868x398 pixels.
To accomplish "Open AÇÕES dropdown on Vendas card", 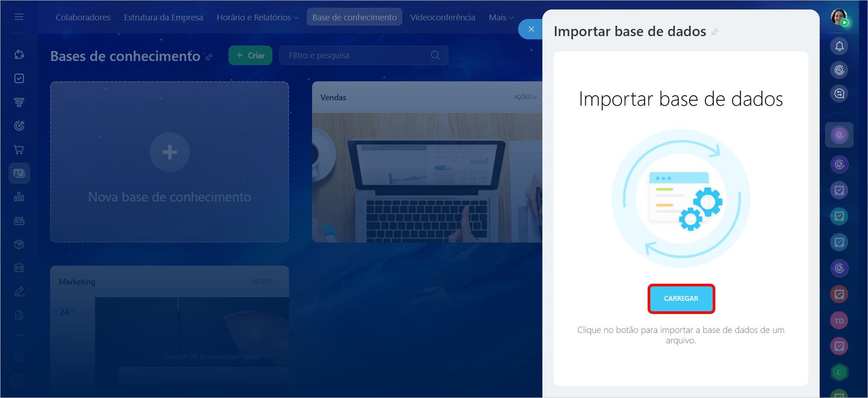I will 525,97.
